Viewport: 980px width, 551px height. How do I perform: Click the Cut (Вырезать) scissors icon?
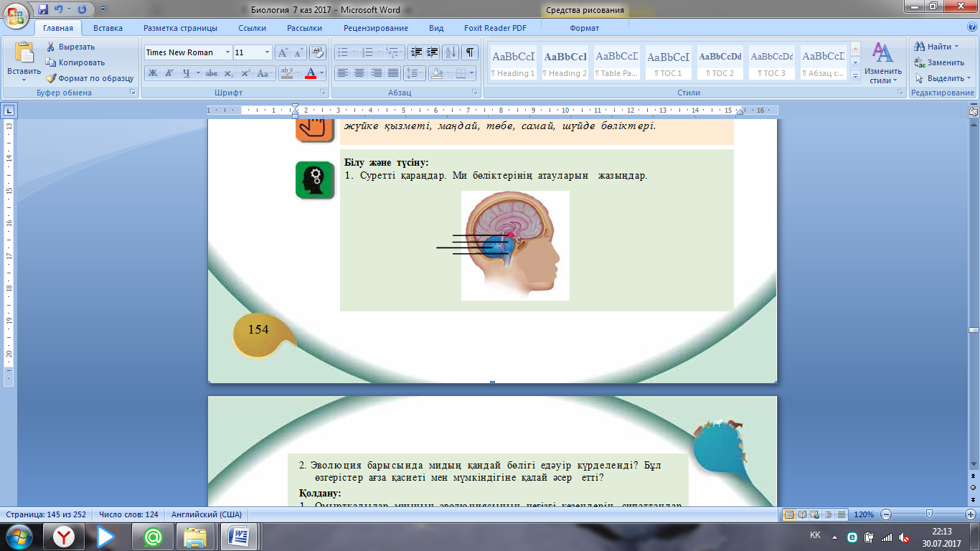tap(52, 47)
